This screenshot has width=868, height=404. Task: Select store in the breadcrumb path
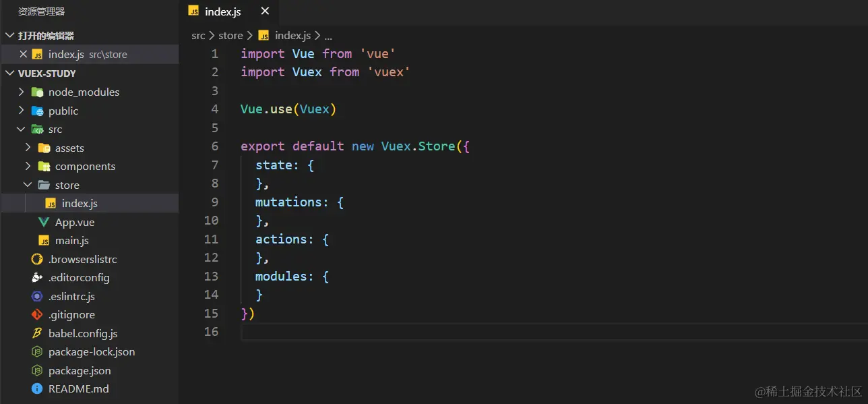tap(230, 35)
